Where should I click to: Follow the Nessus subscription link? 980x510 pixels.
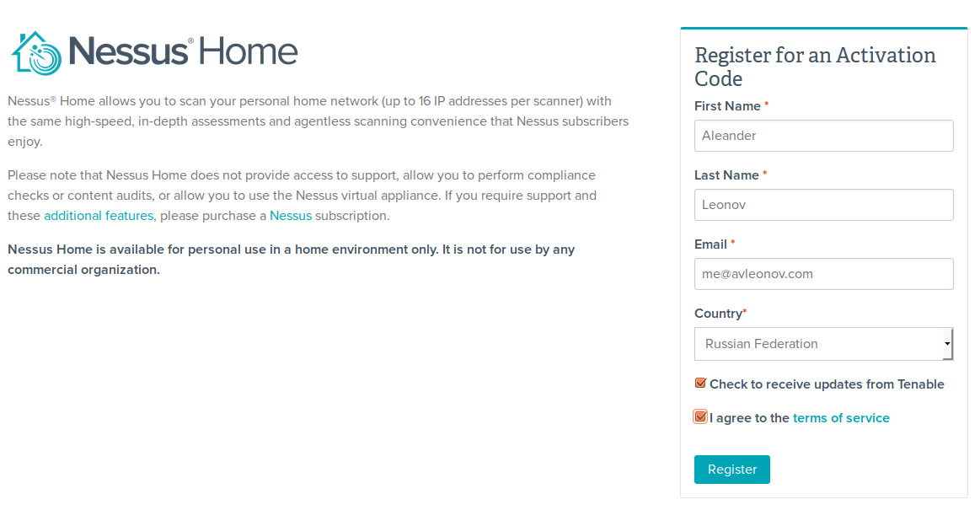click(x=291, y=216)
